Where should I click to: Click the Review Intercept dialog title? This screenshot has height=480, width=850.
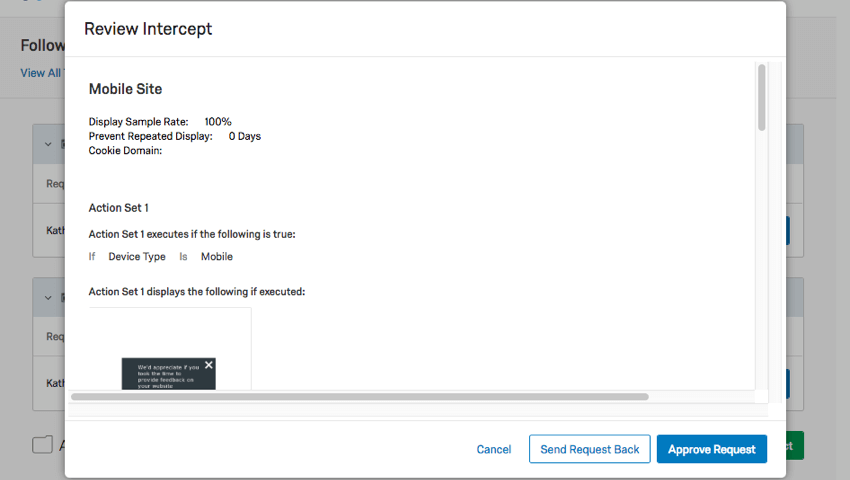148,29
